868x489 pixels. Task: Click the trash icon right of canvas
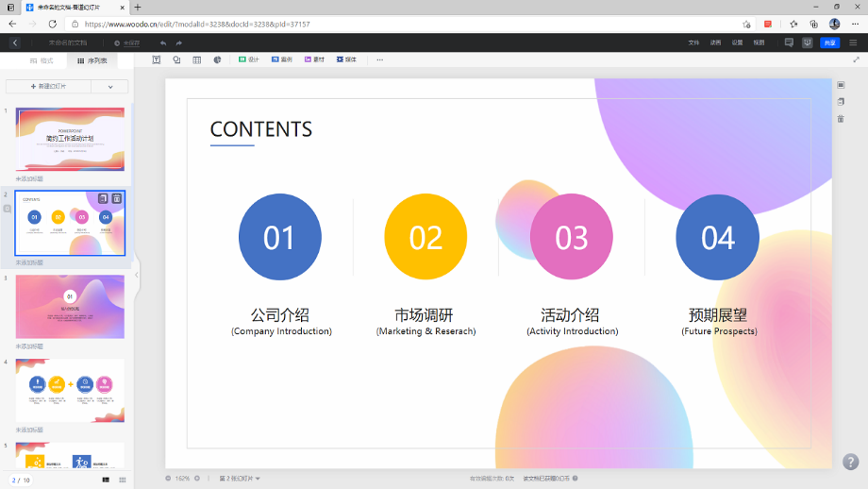pyautogui.click(x=841, y=118)
